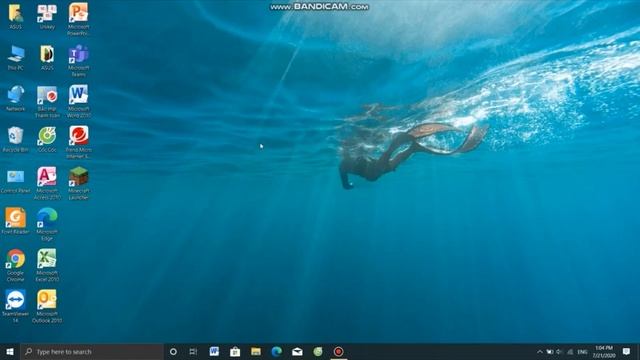Viewport: 640px width, 360px height.
Task: Open the battery status tray icon
Action: point(550,352)
